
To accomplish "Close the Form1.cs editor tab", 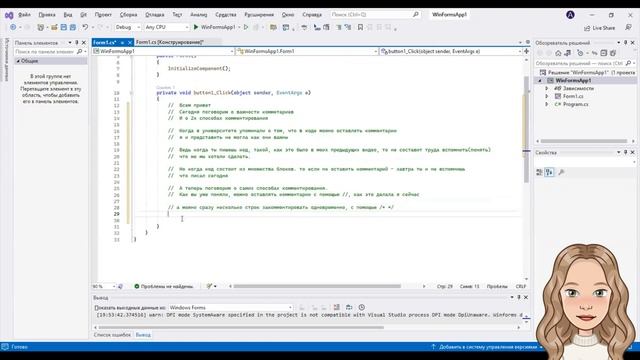I will point(130,42).
